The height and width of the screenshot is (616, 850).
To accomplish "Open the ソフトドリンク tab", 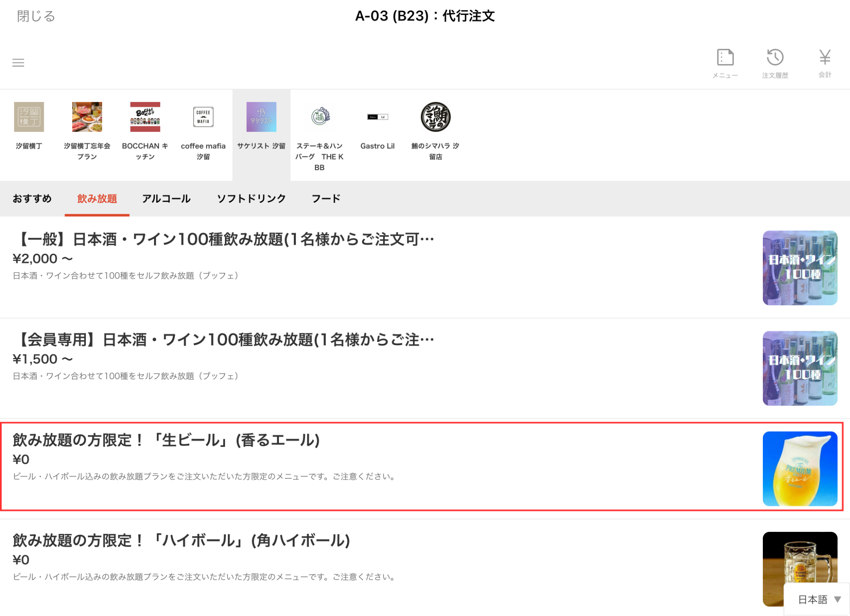I will [251, 199].
